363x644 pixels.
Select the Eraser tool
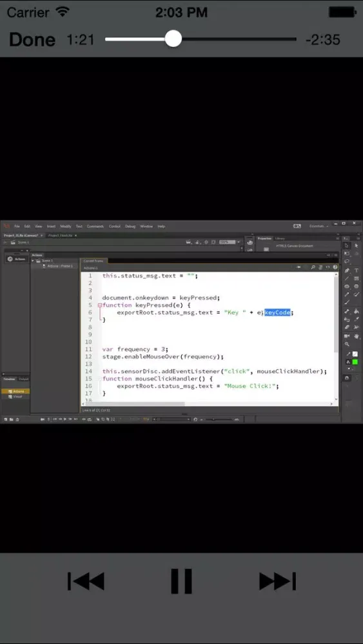(347, 327)
